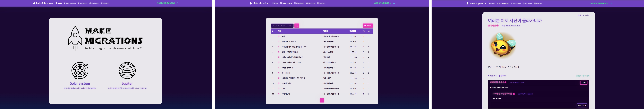Click the 'Jupiter' purple heading link
Viewport: 644px width, 109px height.
(127, 84)
